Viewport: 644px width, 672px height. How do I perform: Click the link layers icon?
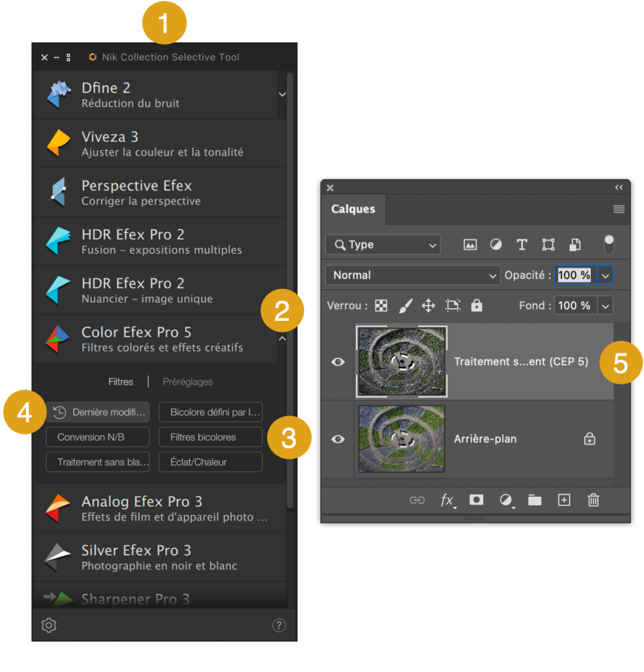click(417, 500)
